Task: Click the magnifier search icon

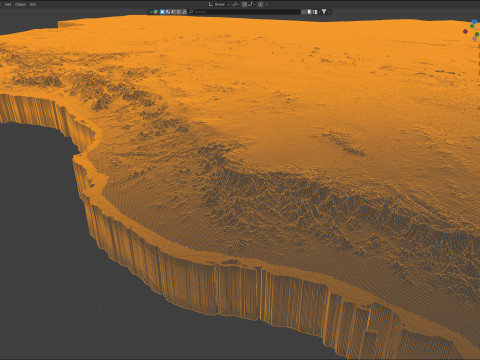Action: tap(191, 12)
